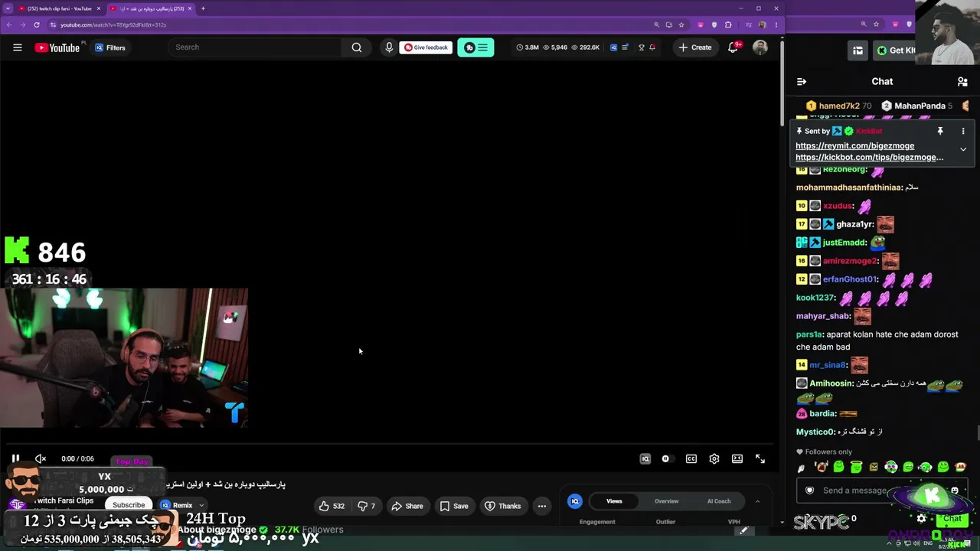Share the video
This screenshot has width=980, height=551.
pos(407,506)
